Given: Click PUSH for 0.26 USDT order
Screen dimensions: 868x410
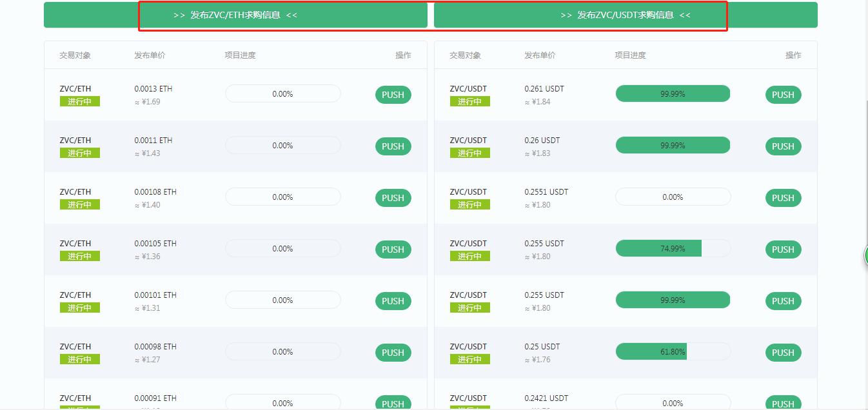Looking at the screenshot, I should point(783,146).
